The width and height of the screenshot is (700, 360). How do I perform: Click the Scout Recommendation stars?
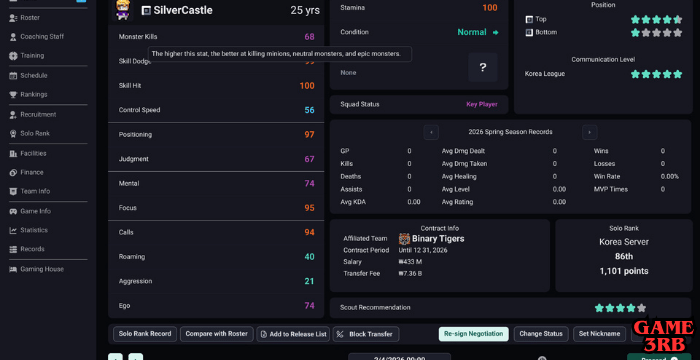pyautogui.click(x=620, y=308)
